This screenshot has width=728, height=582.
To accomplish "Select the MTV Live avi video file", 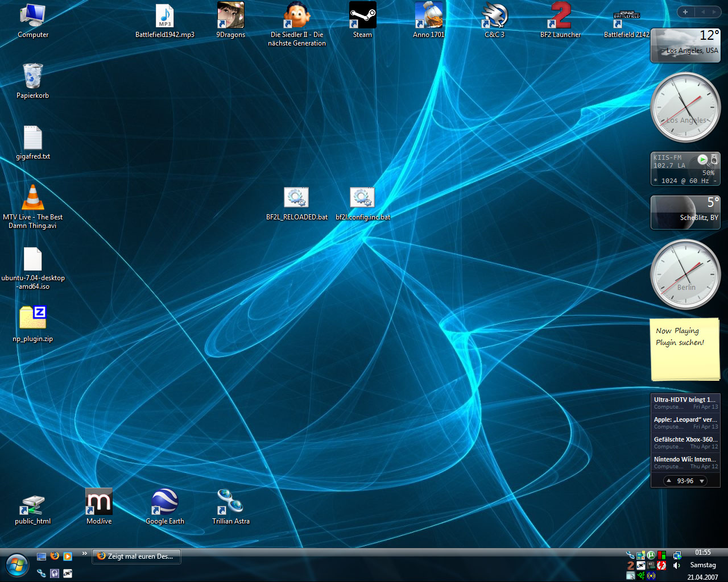I will 33,207.
